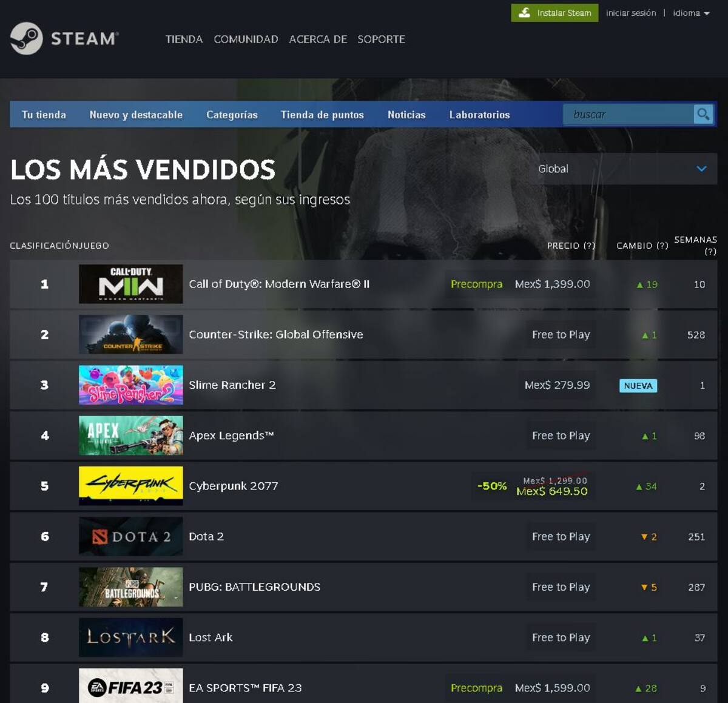
Task: Click down arrow 5 change on PUBG row
Action: [x=649, y=587]
